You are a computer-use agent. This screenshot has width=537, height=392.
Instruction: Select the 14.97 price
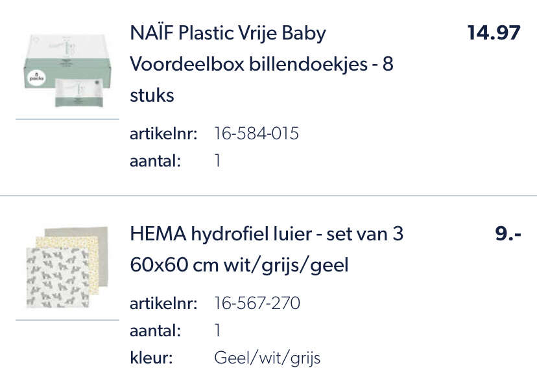tap(494, 33)
